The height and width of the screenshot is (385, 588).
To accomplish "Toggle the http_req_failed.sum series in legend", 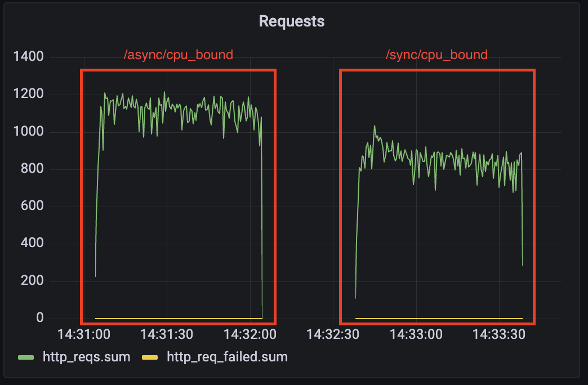I will [227, 357].
